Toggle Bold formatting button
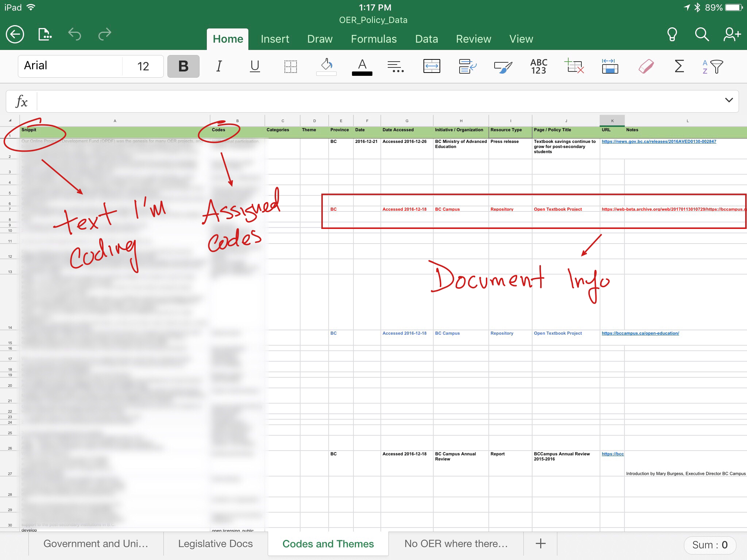The width and height of the screenshot is (747, 560). (x=183, y=66)
